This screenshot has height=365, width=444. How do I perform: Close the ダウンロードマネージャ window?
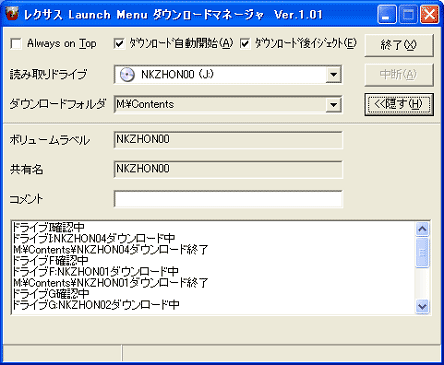(429, 15)
